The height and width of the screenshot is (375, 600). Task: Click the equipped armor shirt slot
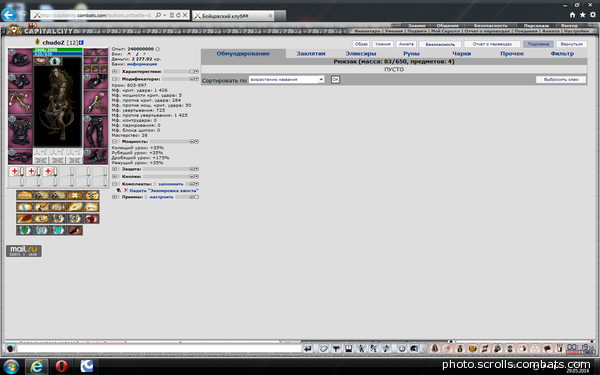point(20,130)
